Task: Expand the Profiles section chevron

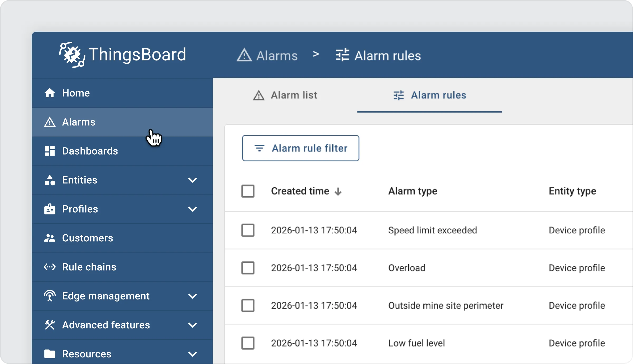Action: [x=193, y=209]
